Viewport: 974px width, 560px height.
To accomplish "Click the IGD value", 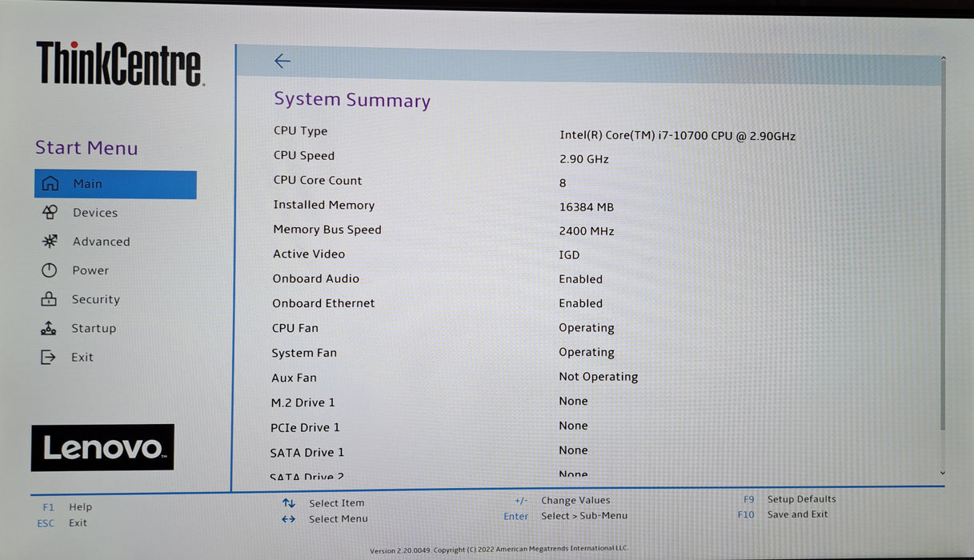I will (x=569, y=255).
